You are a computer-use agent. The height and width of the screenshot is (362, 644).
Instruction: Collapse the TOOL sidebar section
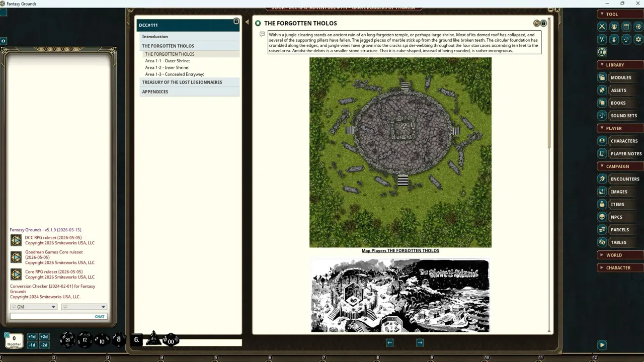coord(620,14)
